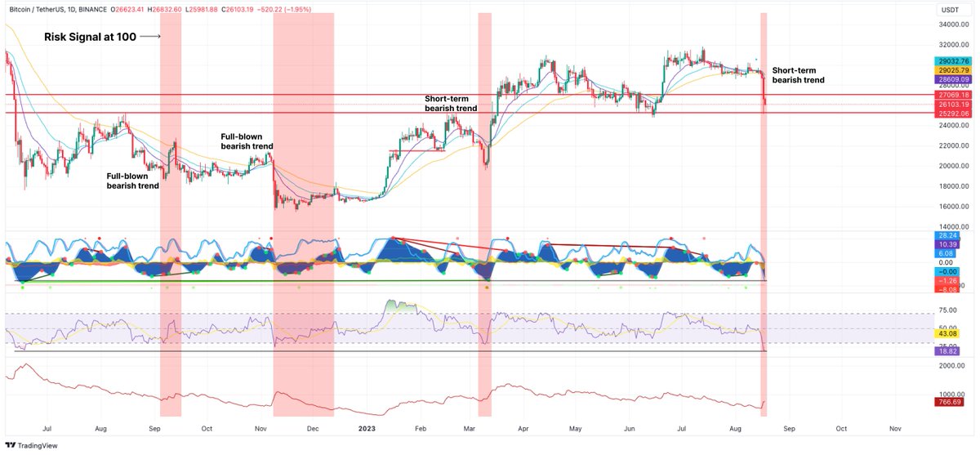980x455 pixels.
Task: Select the orange 29025.79 moving average label
Action: 949,70
